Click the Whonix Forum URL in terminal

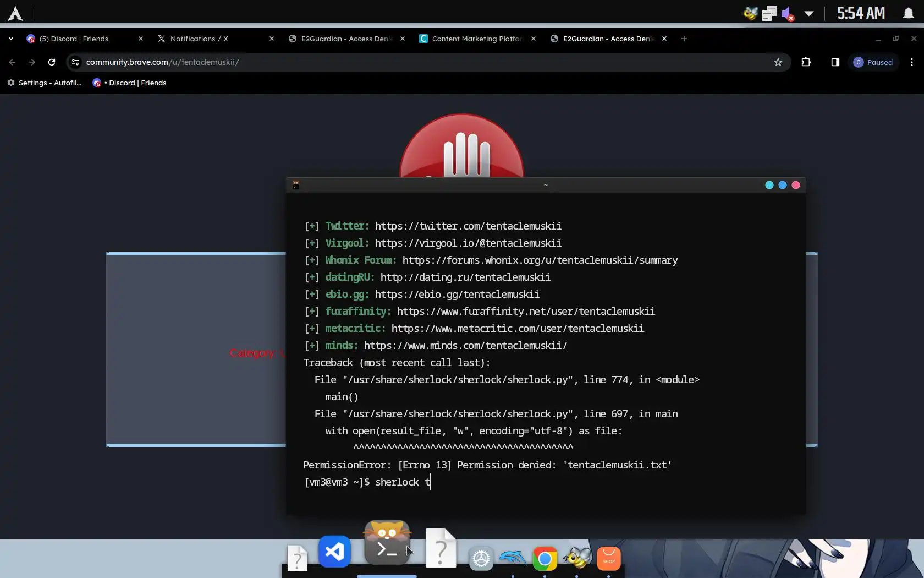click(x=540, y=260)
